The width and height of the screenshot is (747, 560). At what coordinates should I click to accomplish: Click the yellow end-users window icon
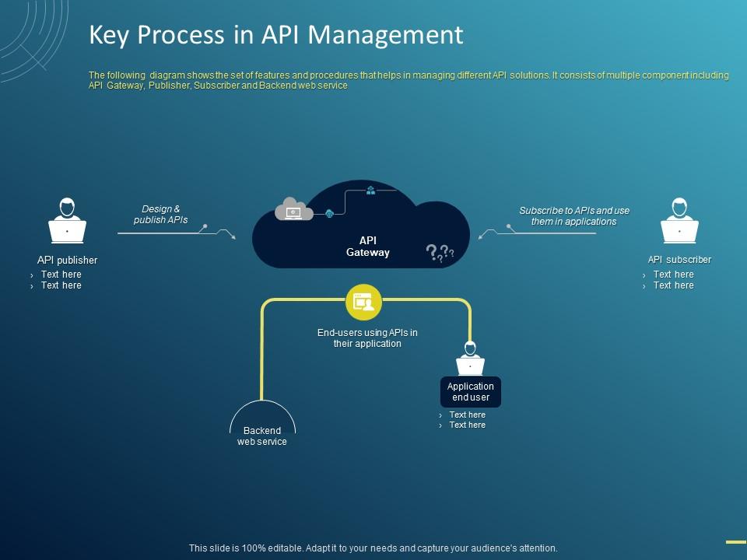click(x=363, y=303)
